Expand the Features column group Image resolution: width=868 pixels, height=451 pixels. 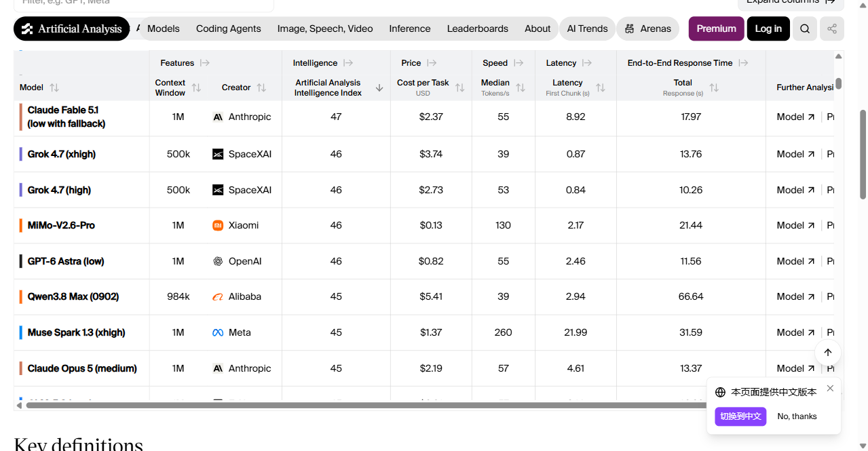(205, 63)
